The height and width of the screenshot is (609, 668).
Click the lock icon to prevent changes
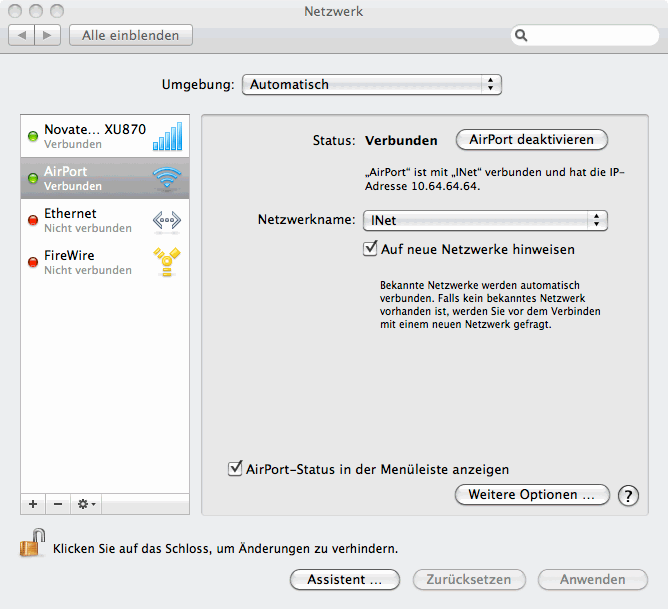(32, 545)
